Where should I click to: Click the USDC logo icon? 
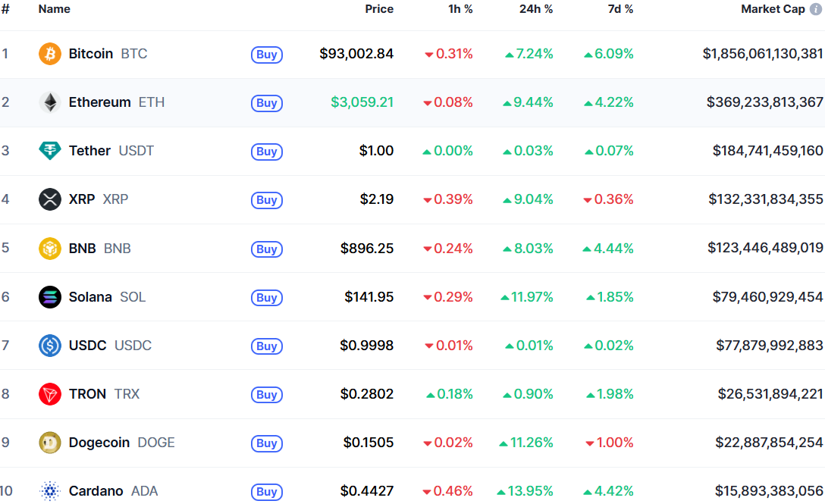pyautogui.click(x=50, y=346)
